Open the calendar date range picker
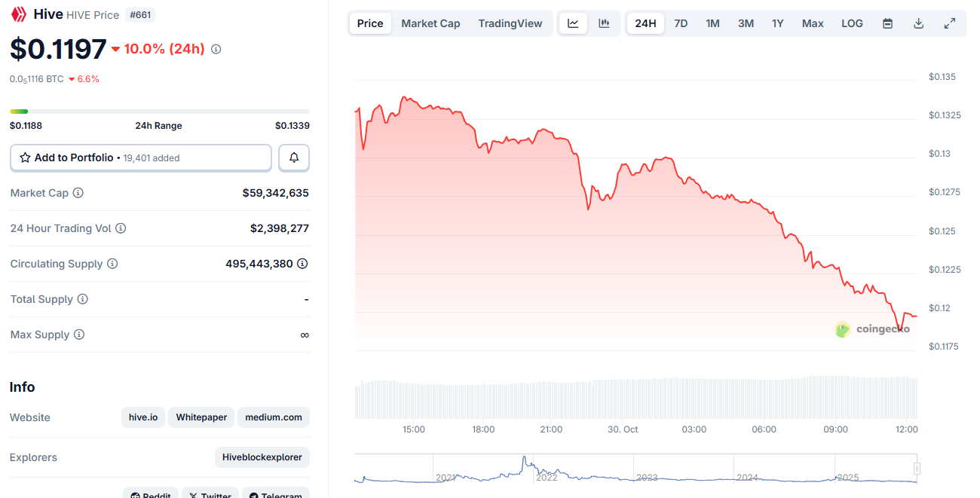980x498 pixels. (x=887, y=23)
